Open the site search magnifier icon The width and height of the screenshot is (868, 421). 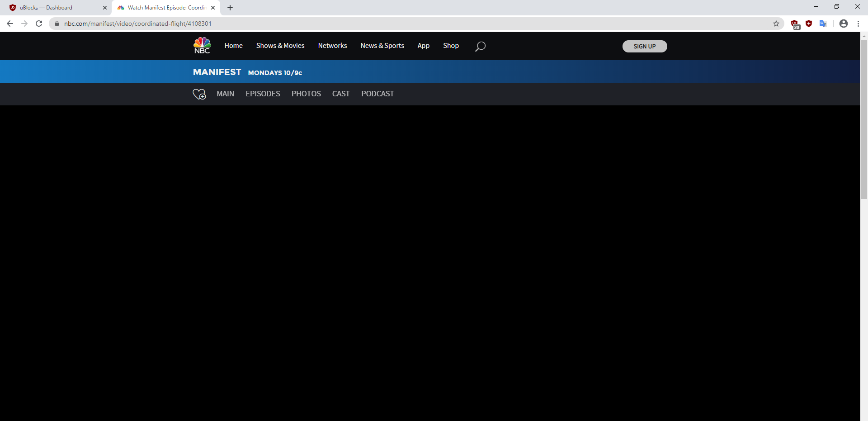(x=480, y=46)
